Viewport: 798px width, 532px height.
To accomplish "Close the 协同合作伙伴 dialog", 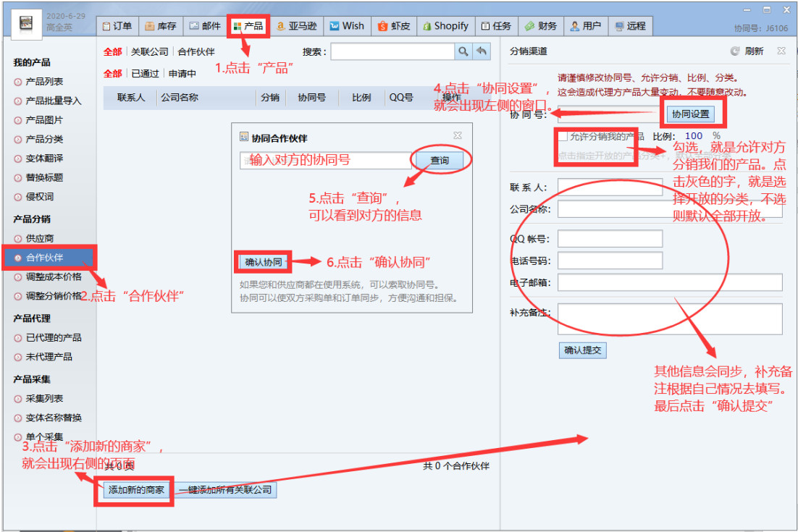I will 458,135.
